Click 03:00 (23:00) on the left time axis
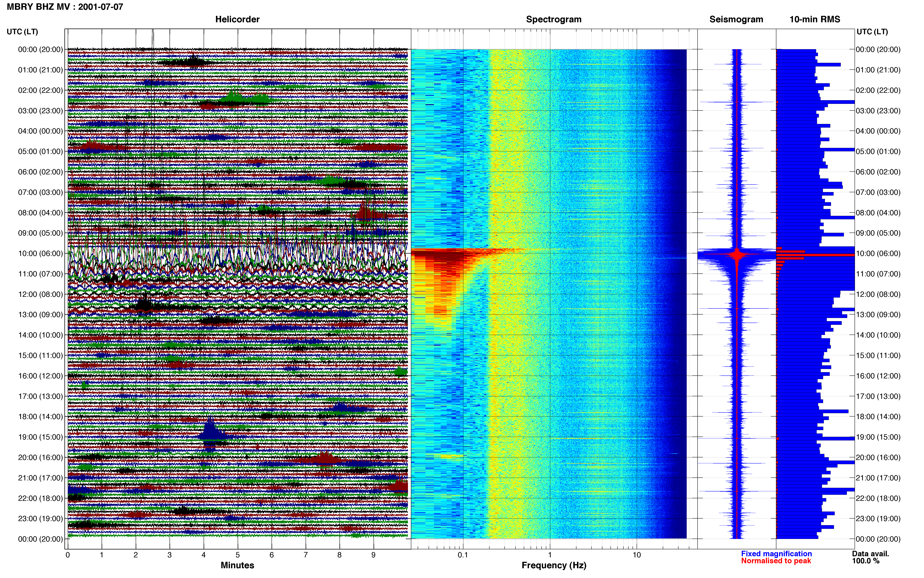This screenshot has width=924, height=578. pyautogui.click(x=41, y=111)
